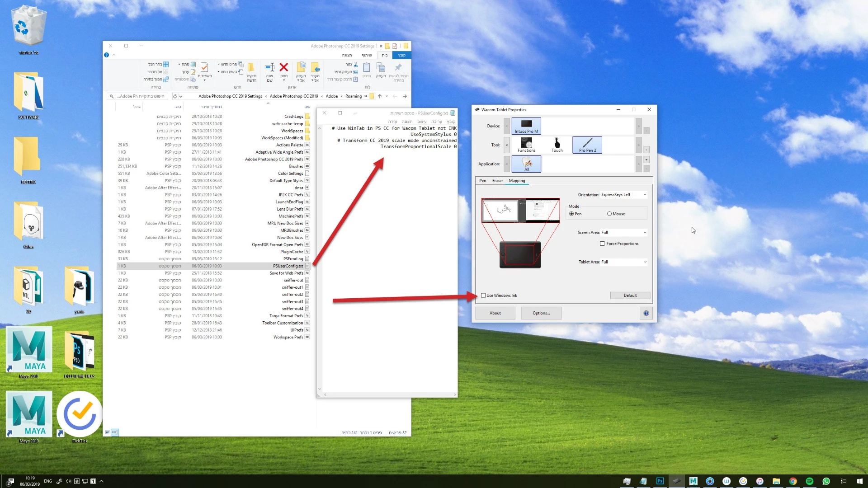Screen dimensions: 868x488
Task: Select PSUserConfig.txt in file list
Action: [288, 266]
